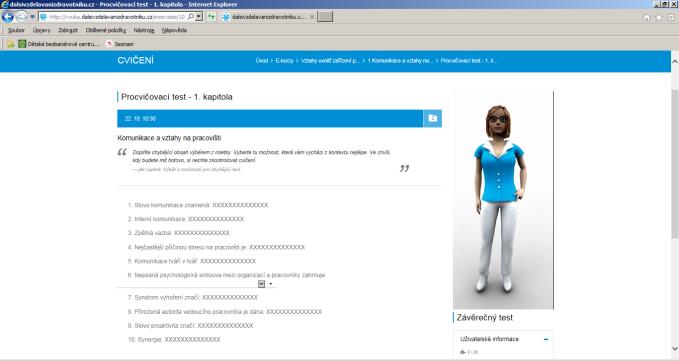Open the Soubor menu
The width and height of the screenshot is (679, 361).
(16, 30)
